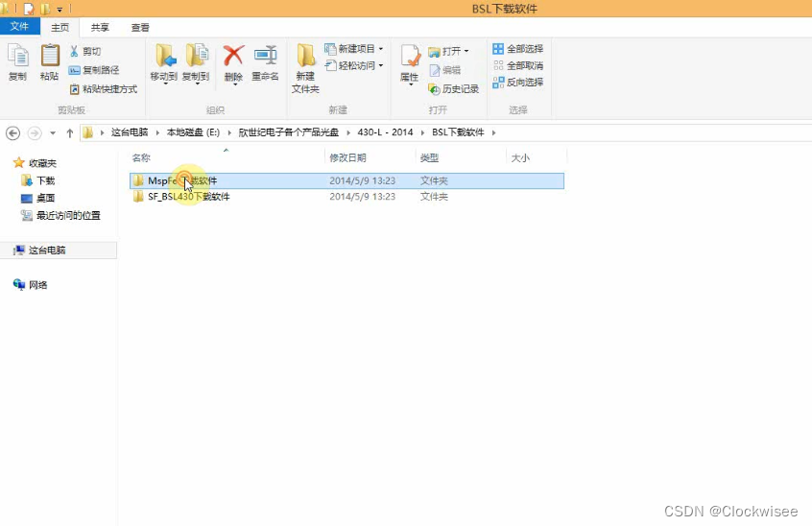
Task: Open the recent locations dropdown arrow
Action: click(53, 133)
